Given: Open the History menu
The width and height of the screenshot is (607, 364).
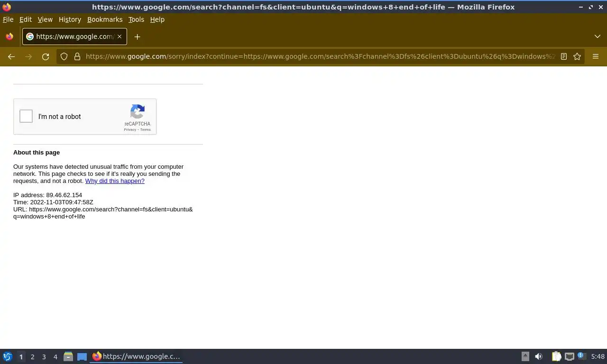Looking at the screenshot, I should (x=70, y=19).
